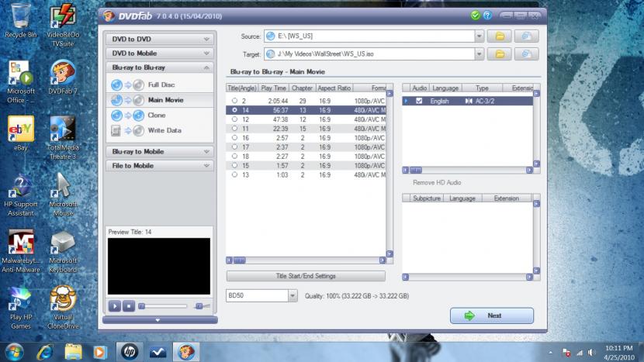Select title 16 radio button
This screenshot has width=644, height=362.
tap(234, 137)
